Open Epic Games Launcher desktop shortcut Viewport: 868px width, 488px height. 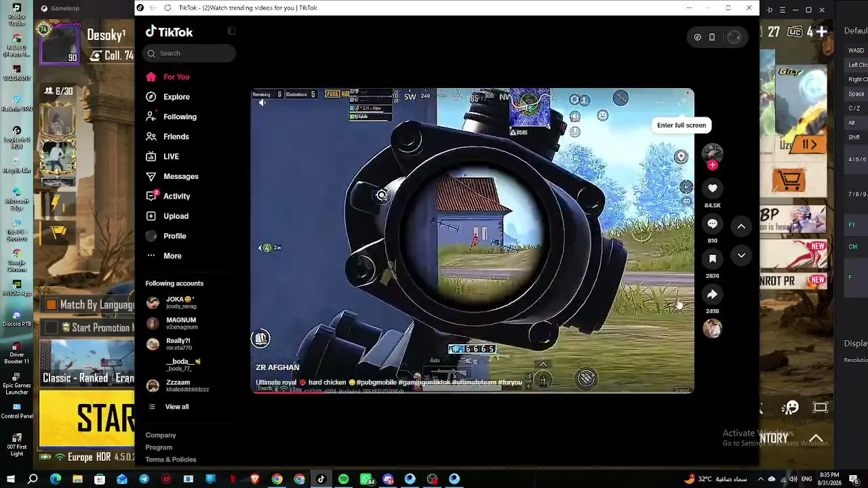click(16, 384)
